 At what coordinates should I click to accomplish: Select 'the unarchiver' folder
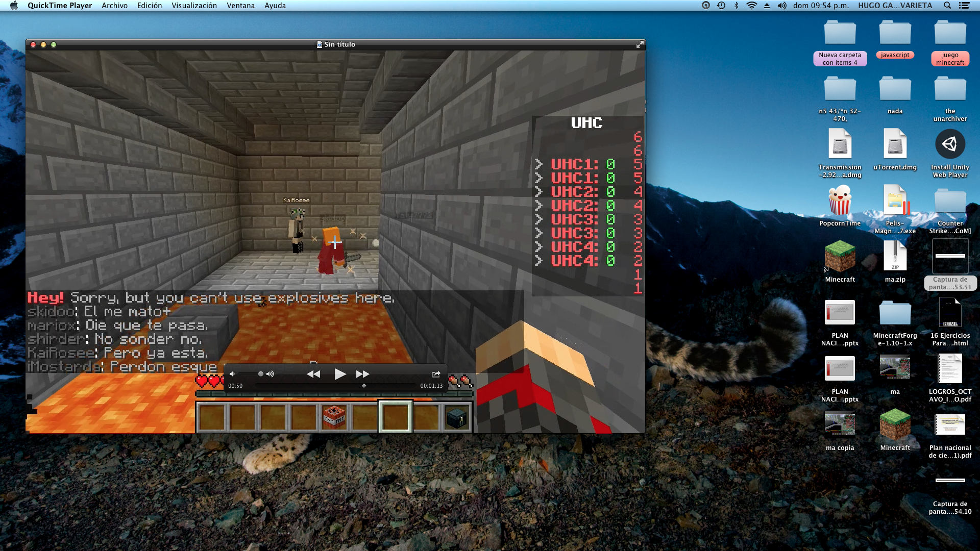(950, 99)
